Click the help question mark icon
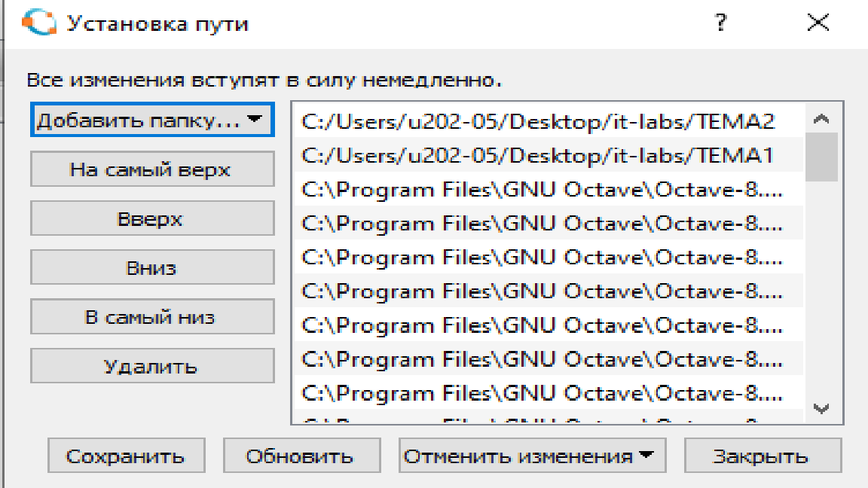The height and width of the screenshot is (488, 868). (x=721, y=23)
